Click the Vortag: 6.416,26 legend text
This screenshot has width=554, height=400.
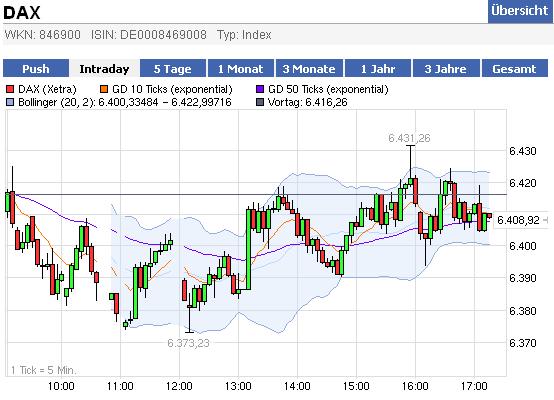308,102
